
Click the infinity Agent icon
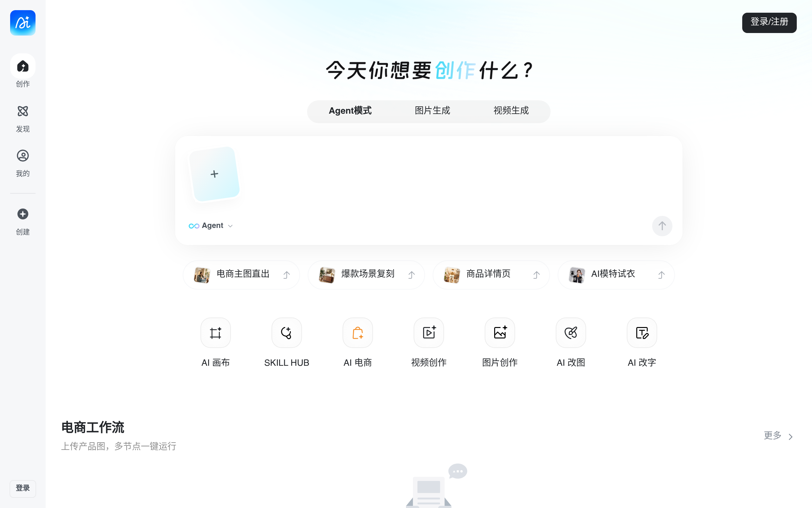pyautogui.click(x=194, y=226)
